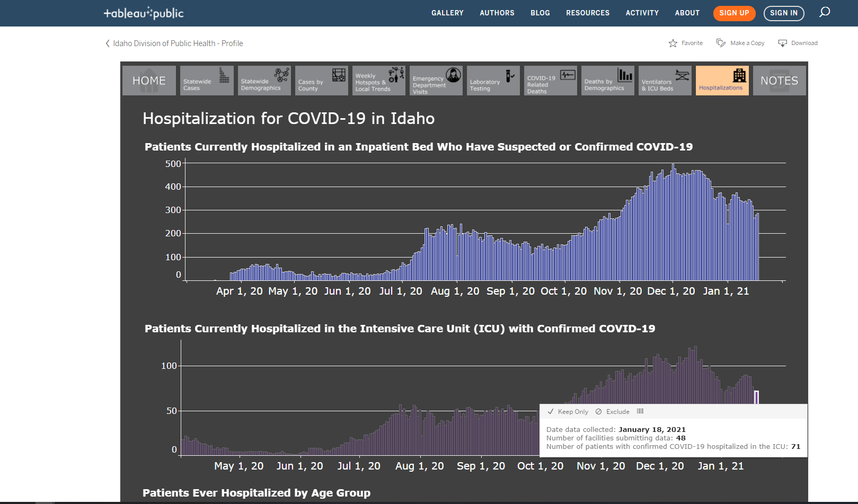
Task: Click the Favorite star icon
Action: pos(673,43)
